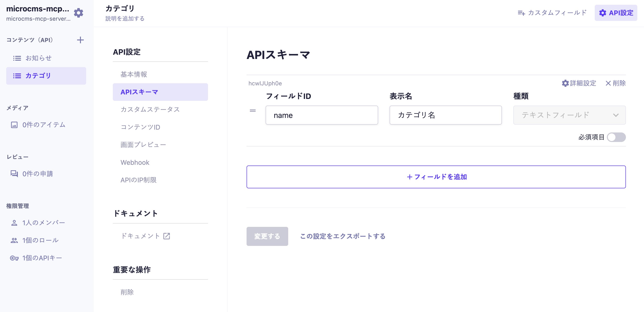Image resolution: width=644 pixels, height=312 pixels.
Task: Select the Webhook settings tab
Action: (135, 162)
